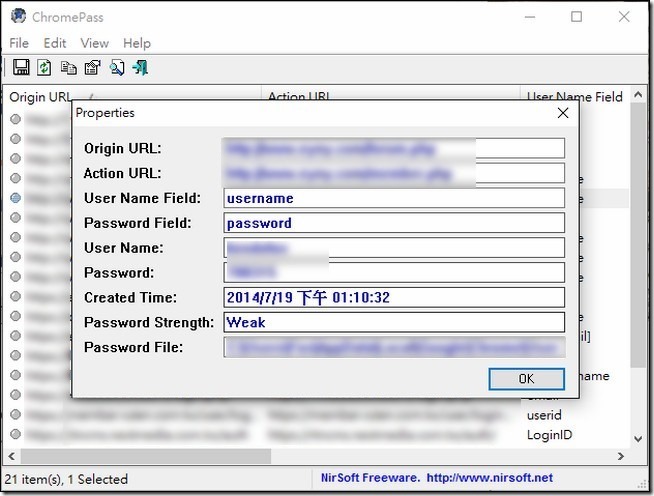This screenshot has height=496, width=654.
Task: Click the scroll down arrow of the list
Action: [638, 438]
